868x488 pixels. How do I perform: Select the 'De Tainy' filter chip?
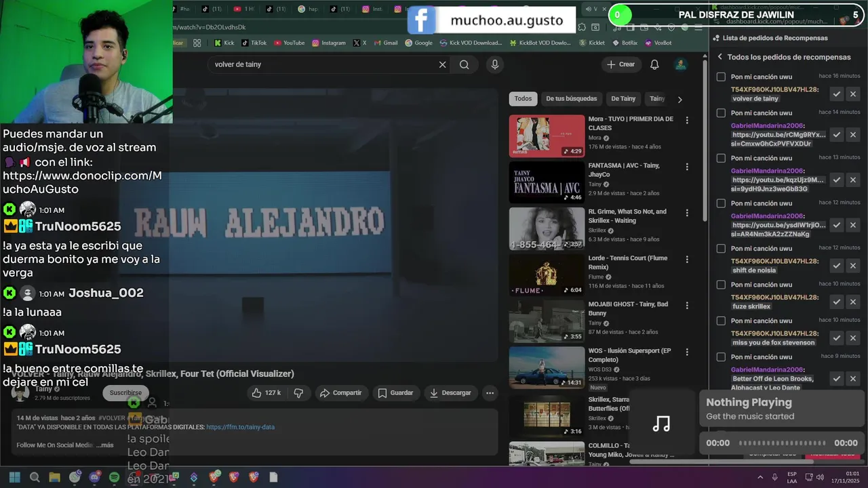(623, 99)
